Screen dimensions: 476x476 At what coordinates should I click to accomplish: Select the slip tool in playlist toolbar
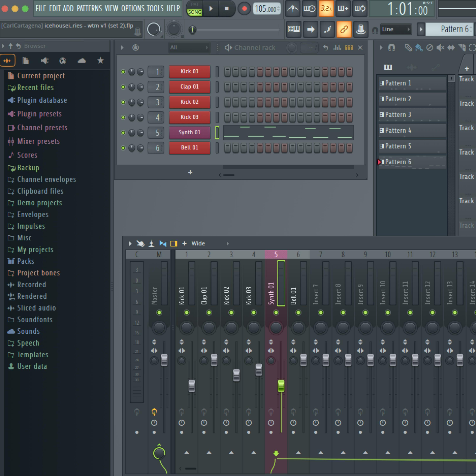click(451, 48)
